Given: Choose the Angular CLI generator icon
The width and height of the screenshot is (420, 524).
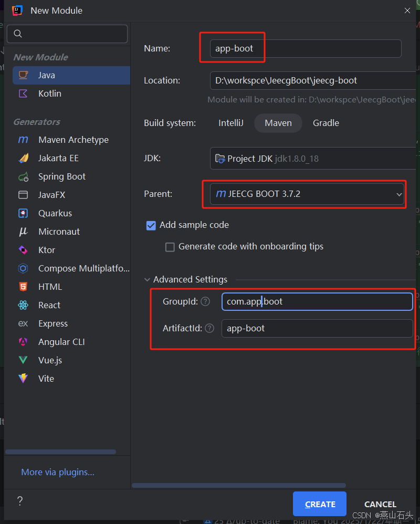Looking at the screenshot, I should [23, 342].
